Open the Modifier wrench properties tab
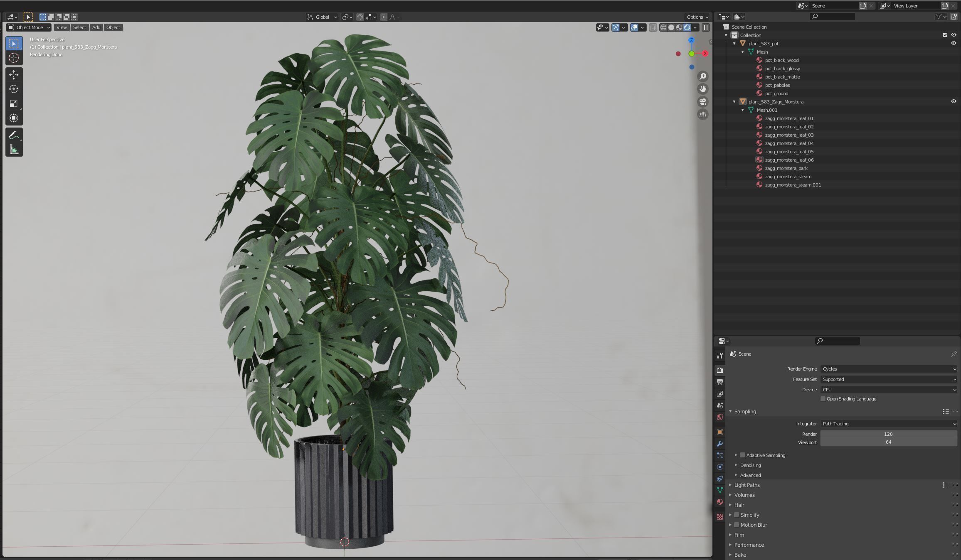961x560 pixels. (720, 444)
